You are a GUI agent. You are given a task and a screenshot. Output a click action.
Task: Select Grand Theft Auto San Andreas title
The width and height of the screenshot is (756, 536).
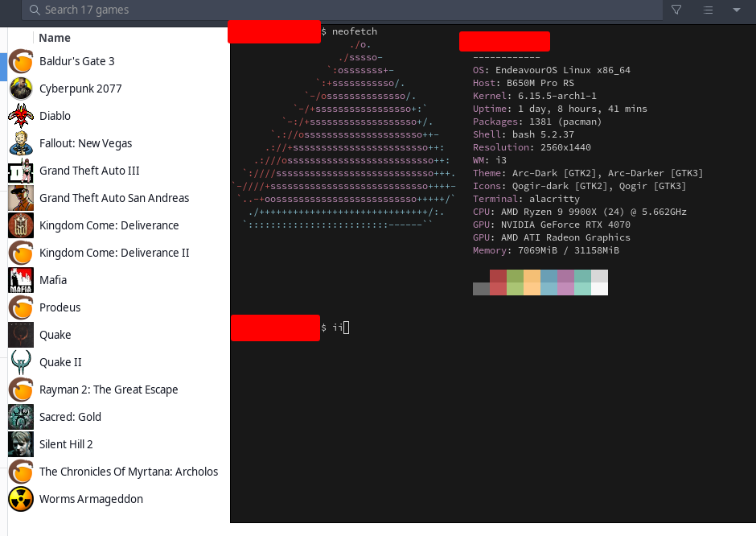click(x=114, y=198)
